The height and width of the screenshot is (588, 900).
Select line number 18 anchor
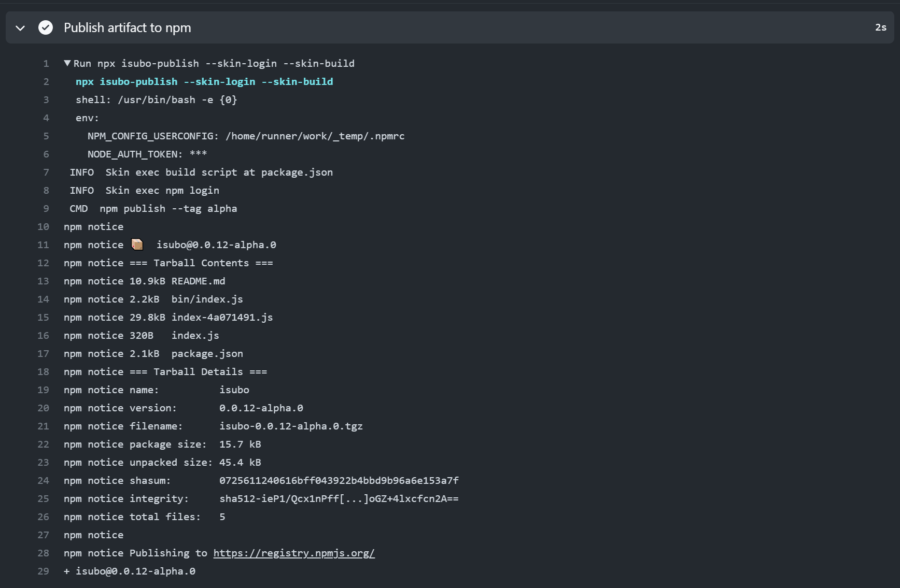(43, 371)
